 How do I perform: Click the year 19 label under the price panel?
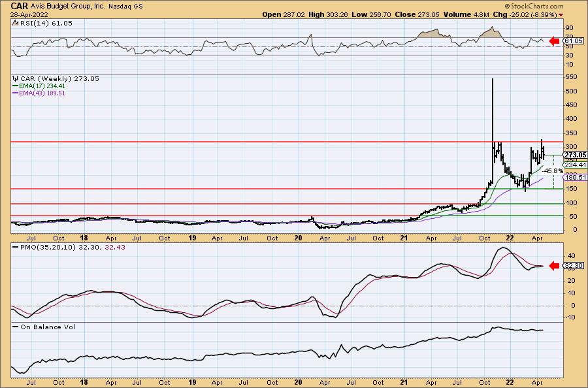click(x=192, y=238)
